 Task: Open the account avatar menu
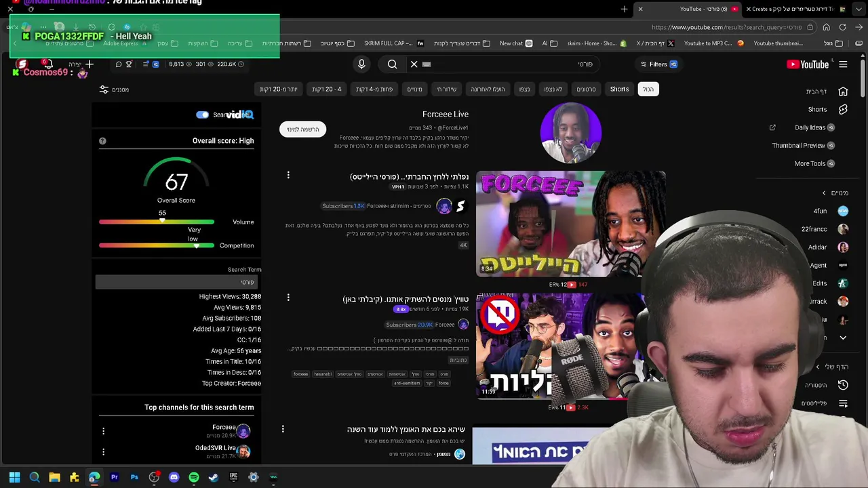(22, 64)
